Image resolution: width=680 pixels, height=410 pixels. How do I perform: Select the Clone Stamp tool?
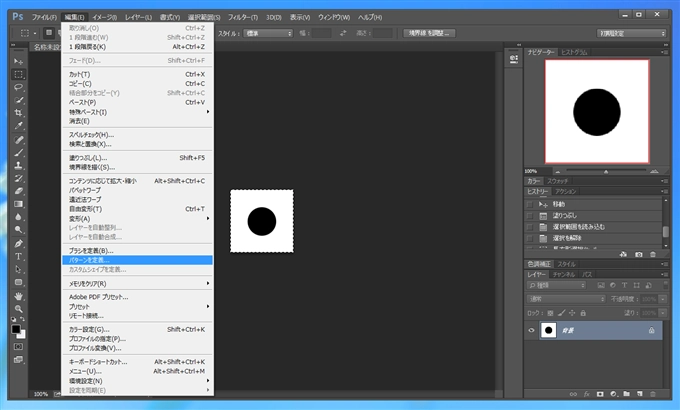click(18, 165)
